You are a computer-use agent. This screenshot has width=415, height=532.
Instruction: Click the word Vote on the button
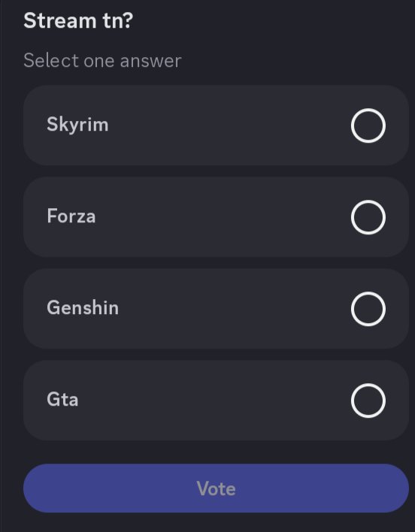pyautogui.click(x=216, y=488)
